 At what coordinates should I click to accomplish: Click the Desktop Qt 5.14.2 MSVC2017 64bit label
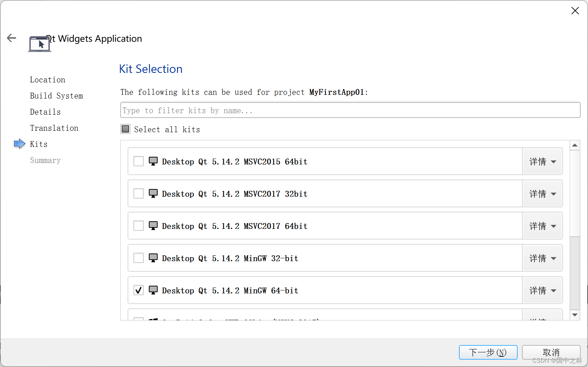click(x=235, y=226)
